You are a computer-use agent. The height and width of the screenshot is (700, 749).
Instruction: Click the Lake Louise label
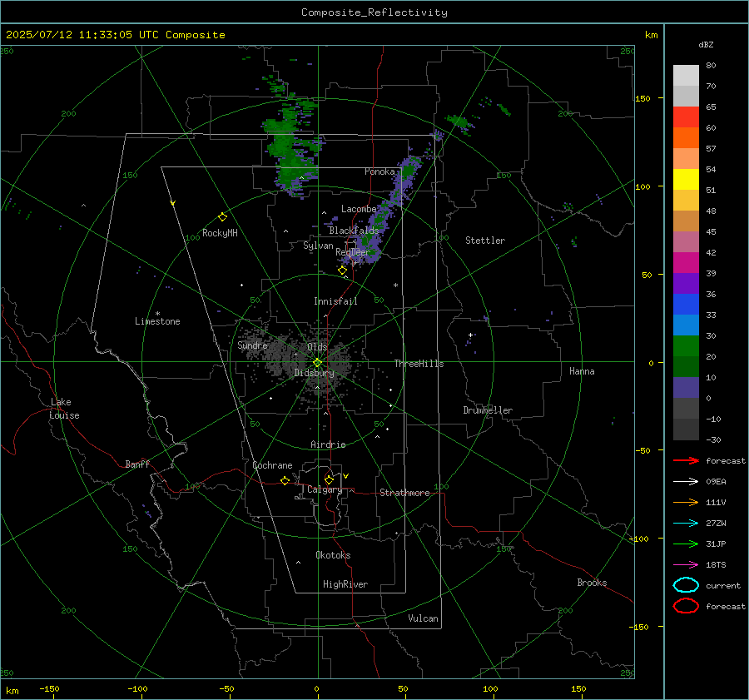pos(64,409)
